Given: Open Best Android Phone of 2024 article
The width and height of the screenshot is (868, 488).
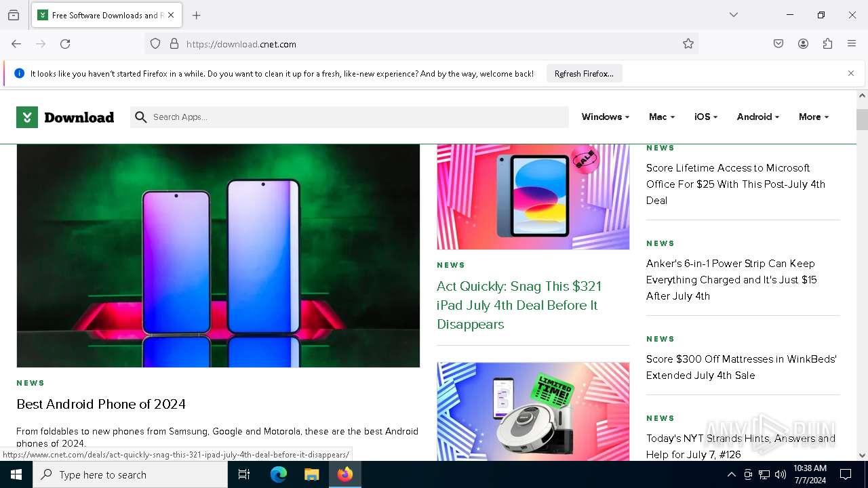Looking at the screenshot, I should [x=101, y=404].
